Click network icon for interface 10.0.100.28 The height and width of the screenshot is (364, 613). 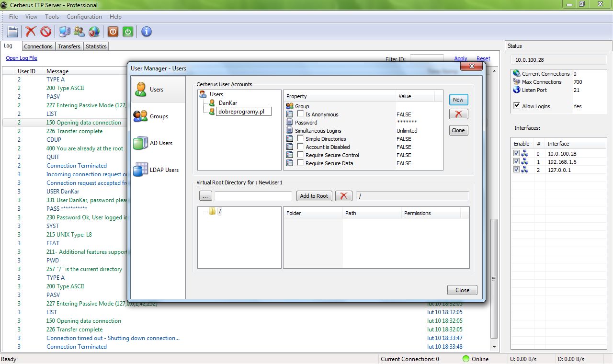coord(524,153)
